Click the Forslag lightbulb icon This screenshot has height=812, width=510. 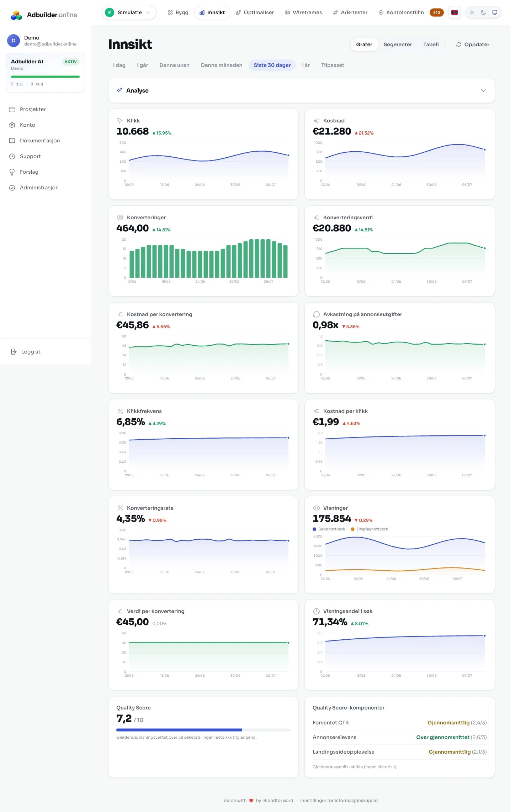click(x=12, y=172)
